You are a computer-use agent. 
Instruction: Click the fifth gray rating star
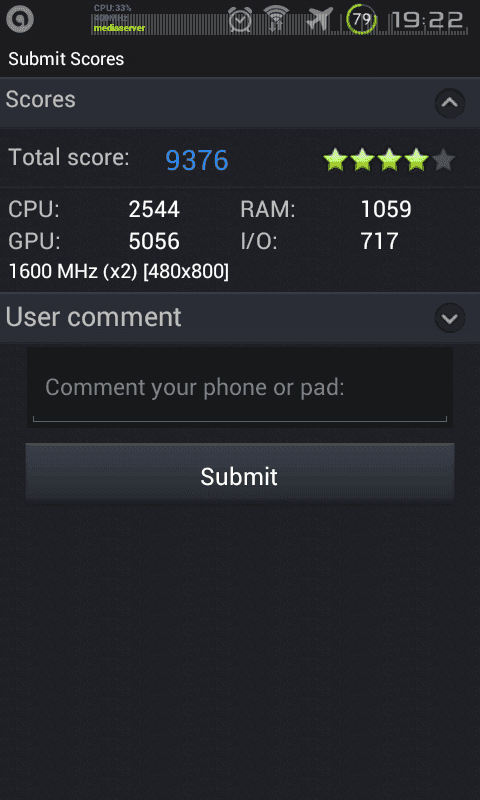click(x=443, y=160)
